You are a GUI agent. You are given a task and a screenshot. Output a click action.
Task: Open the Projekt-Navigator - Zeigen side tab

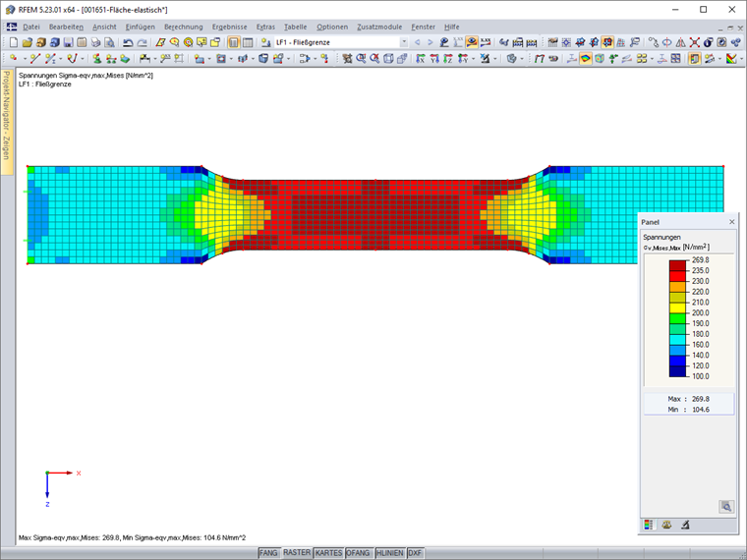tap(6, 122)
